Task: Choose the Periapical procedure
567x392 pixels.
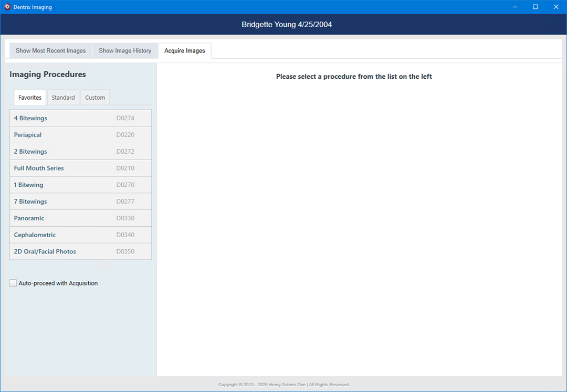Action: coord(81,135)
